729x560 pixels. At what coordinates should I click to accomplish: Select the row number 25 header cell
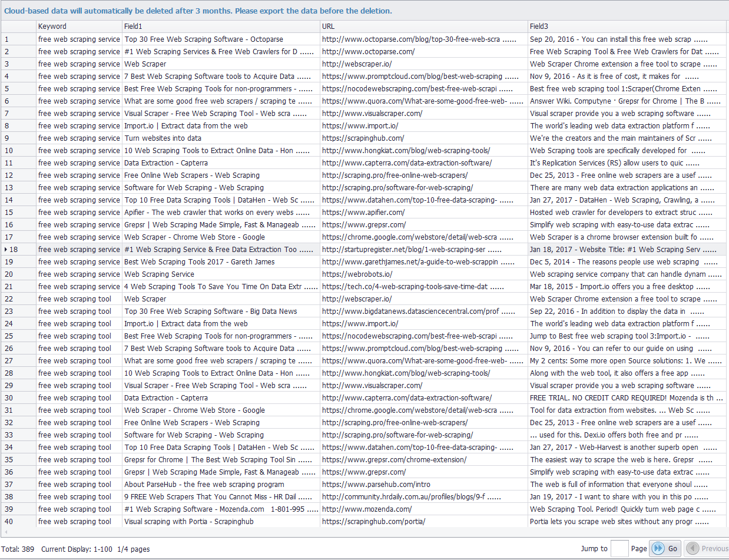click(18, 336)
